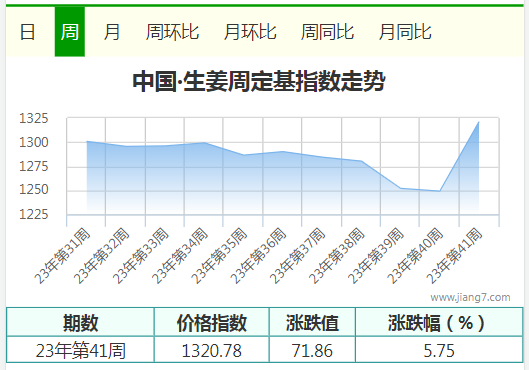Click the 23年第35周 x-axis label
The width and height of the screenshot is (529, 370).
219,256
